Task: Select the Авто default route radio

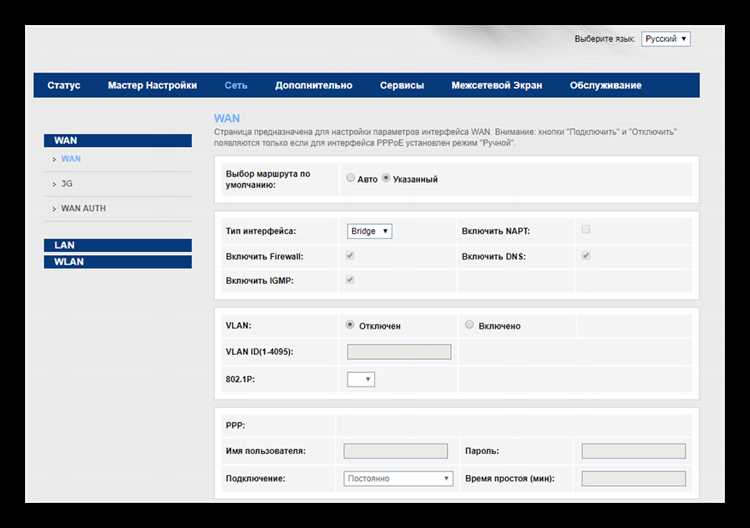Action: (x=351, y=178)
